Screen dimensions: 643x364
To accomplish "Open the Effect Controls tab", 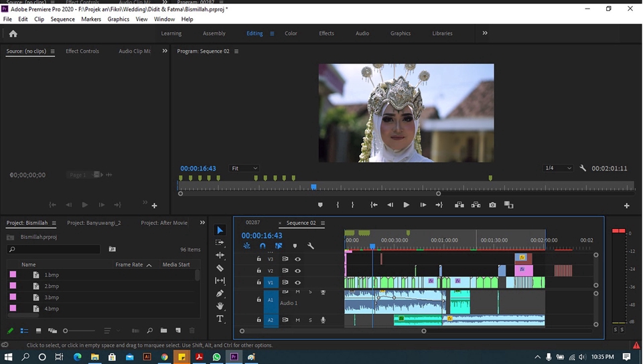I will 82,51.
